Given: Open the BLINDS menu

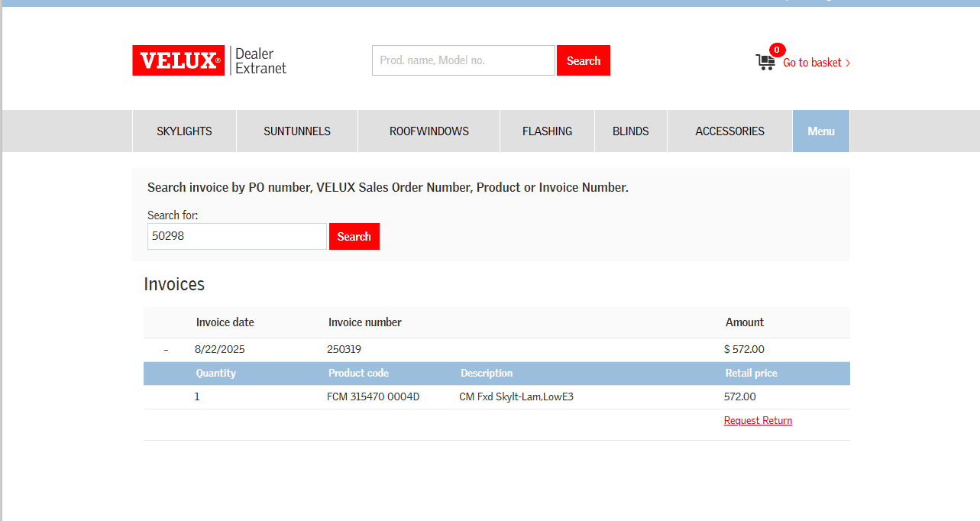Looking at the screenshot, I should pos(631,131).
